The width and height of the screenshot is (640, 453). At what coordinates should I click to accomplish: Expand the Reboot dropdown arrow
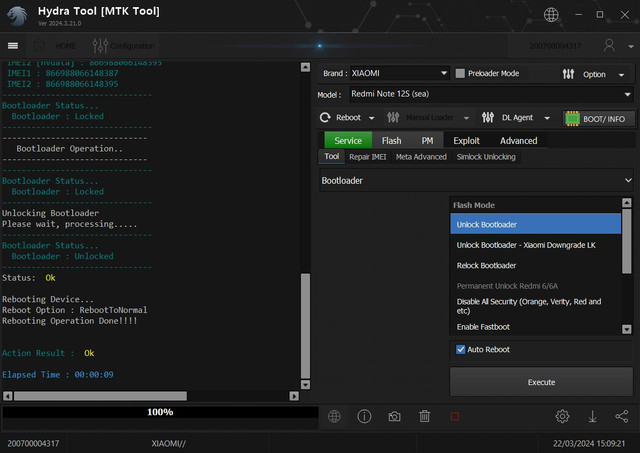pos(371,118)
